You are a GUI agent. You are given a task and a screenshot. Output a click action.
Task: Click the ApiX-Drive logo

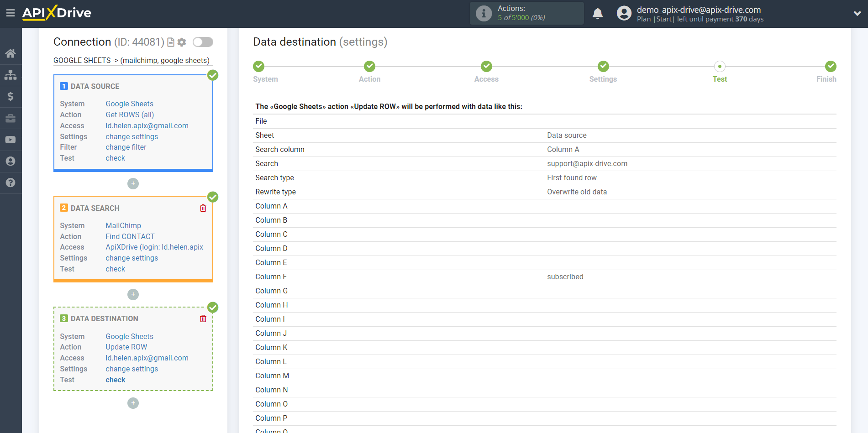point(57,13)
